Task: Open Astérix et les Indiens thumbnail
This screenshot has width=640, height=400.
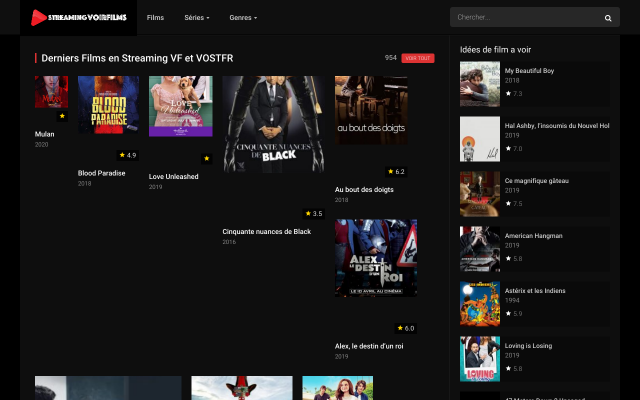Action: [x=480, y=304]
